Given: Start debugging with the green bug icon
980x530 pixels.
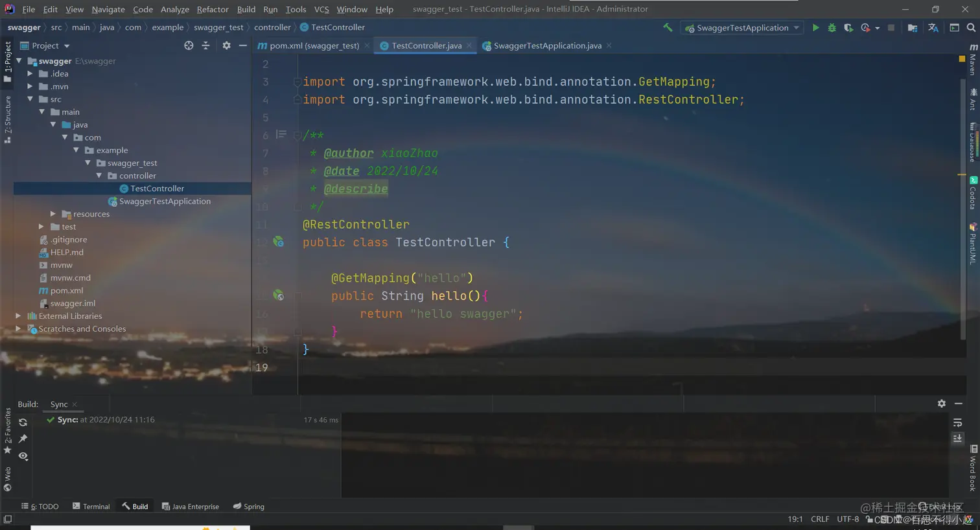Looking at the screenshot, I should click(x=832, y=28).
